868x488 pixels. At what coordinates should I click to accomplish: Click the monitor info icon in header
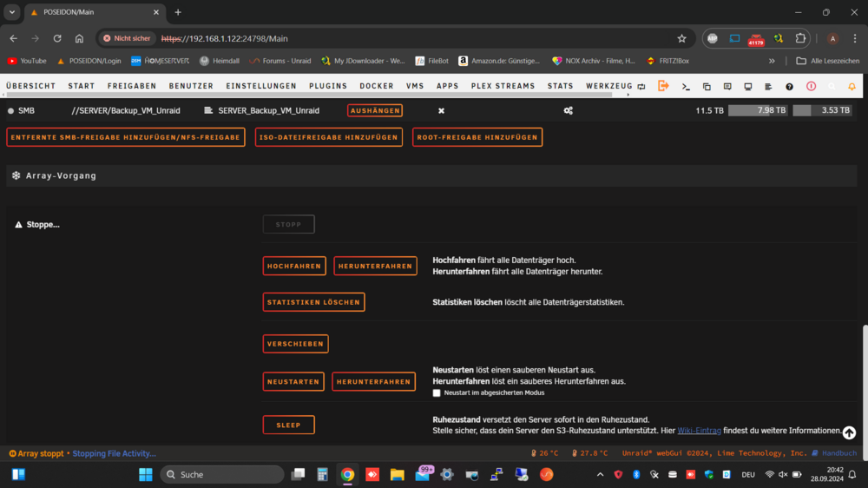748,87
